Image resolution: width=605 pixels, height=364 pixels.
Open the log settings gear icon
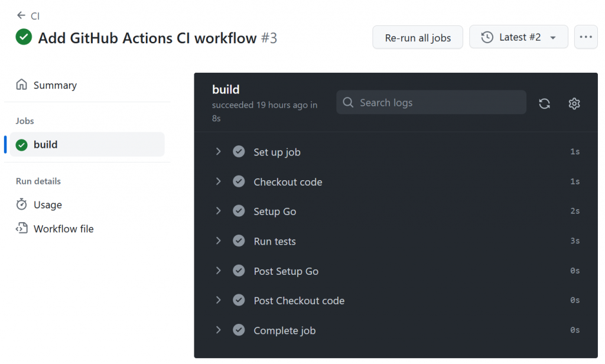[x=574, y=103]
